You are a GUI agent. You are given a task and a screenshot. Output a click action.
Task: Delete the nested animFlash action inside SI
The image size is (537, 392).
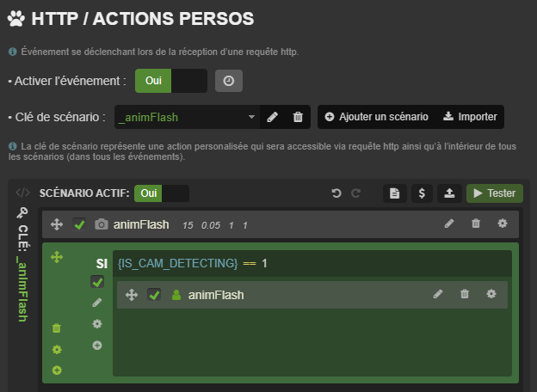(465, 295)
